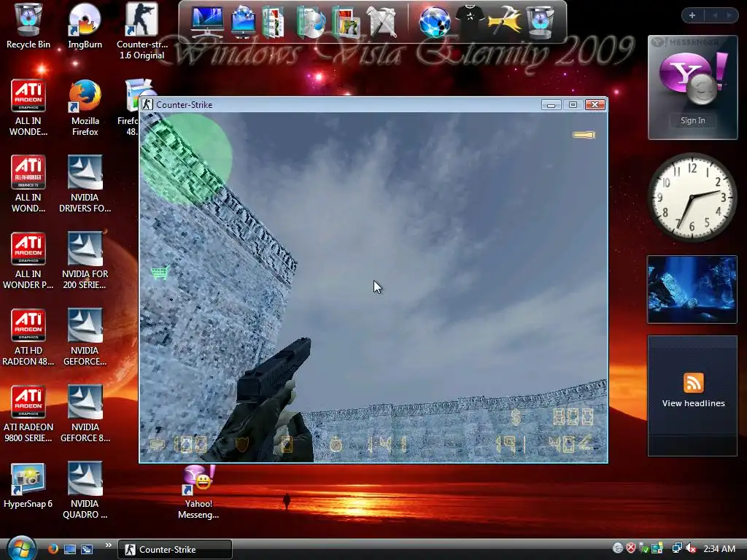This screenshot has width=747, height=560.
Task: Select the NVIDIA GEFORCE 8... icon
Action: pyautogui.click(x=85, y=414)
